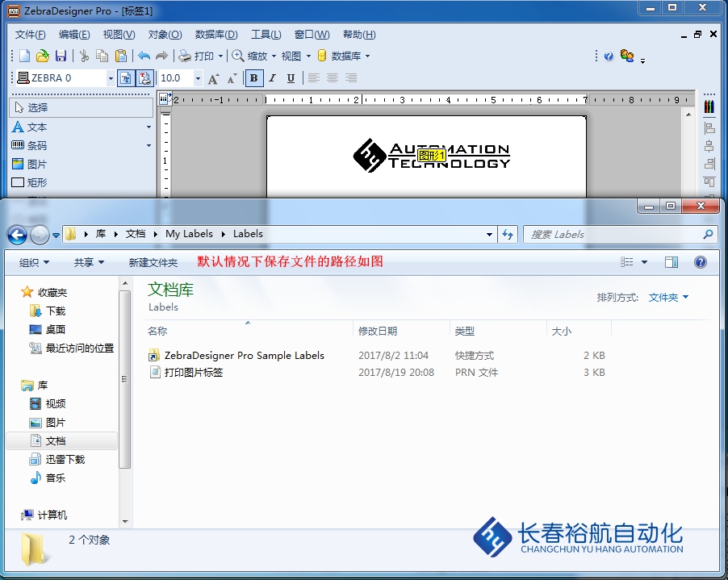Increase font size with the larger A icon
This screenshot has height=580, width=728.
coord(213,78)
